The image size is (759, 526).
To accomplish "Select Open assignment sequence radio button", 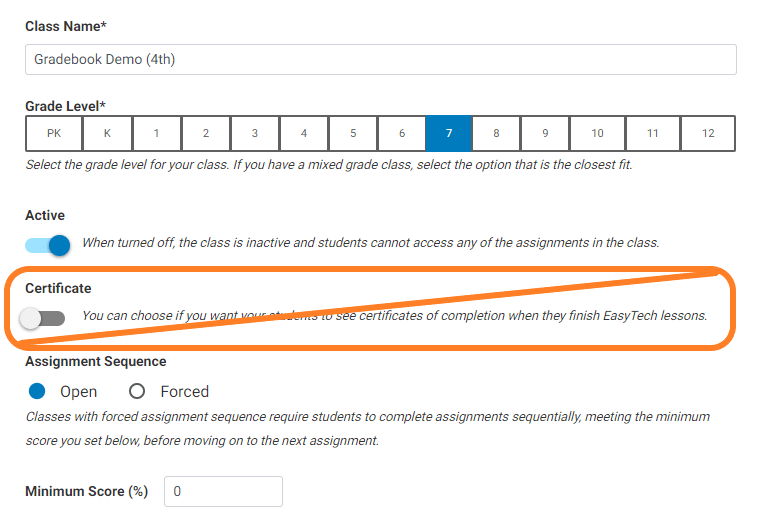I will point(37,391).
